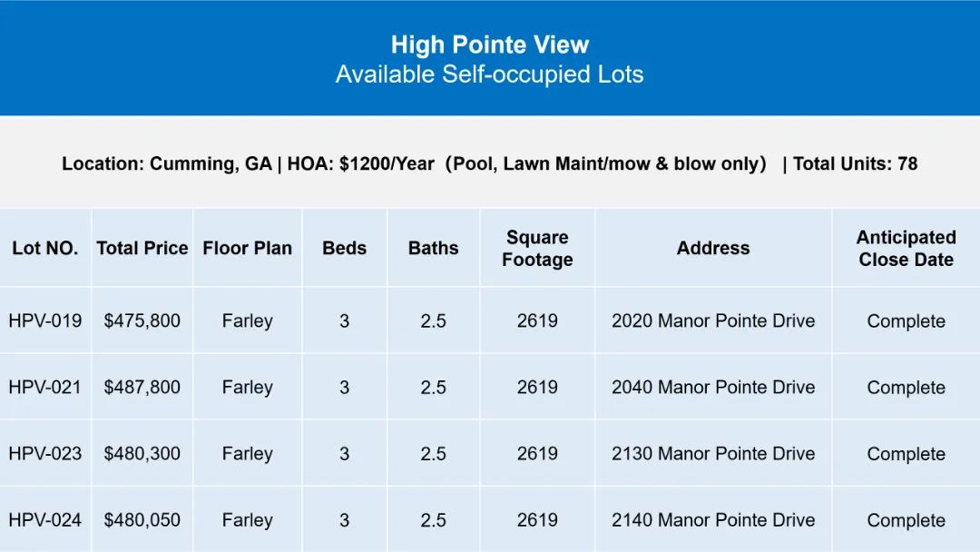Select the Floor Plan column header

tap(248, 248)
